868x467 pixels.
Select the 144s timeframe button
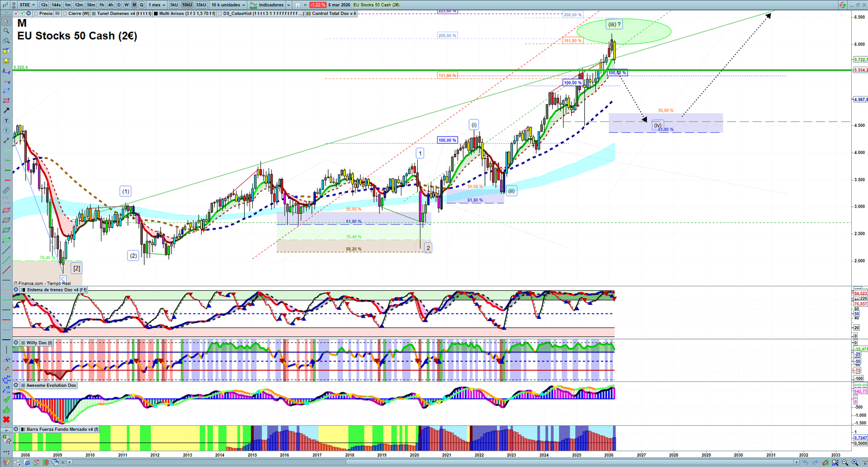(56, 5)
